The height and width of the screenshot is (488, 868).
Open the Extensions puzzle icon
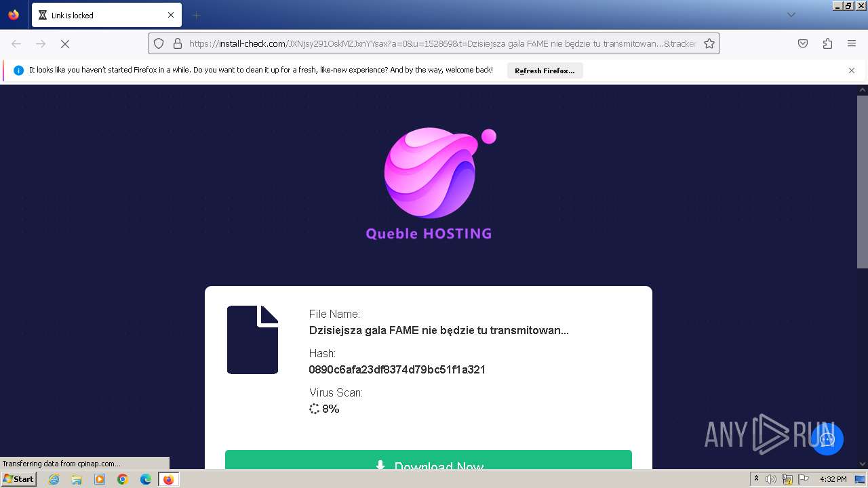point(827,43)
